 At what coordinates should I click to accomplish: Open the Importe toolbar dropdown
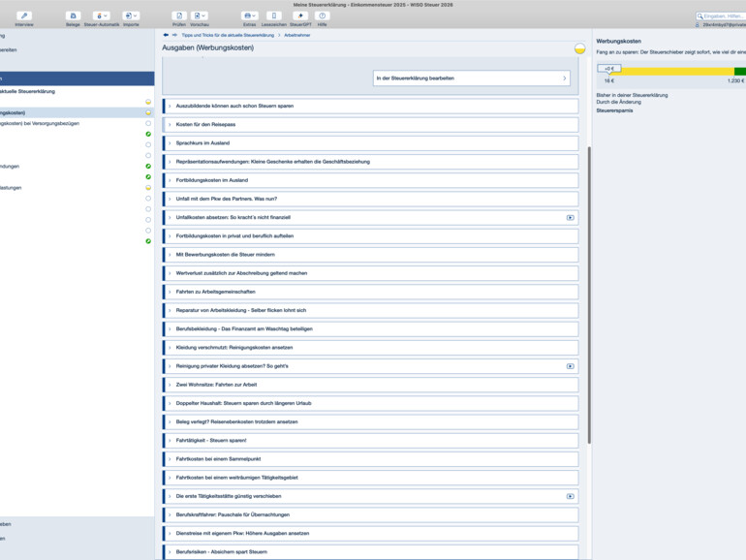click(x=131, y=18)
